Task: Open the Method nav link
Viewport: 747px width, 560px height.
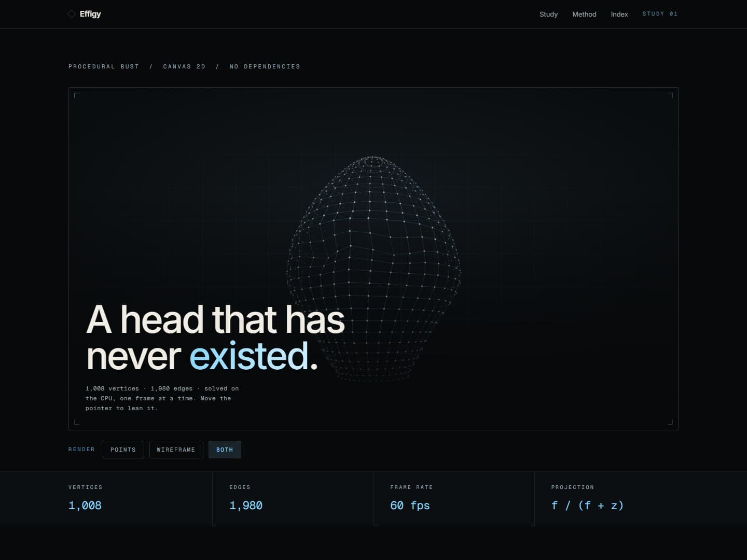Action: pyautogui.click(x=584, y=14)
